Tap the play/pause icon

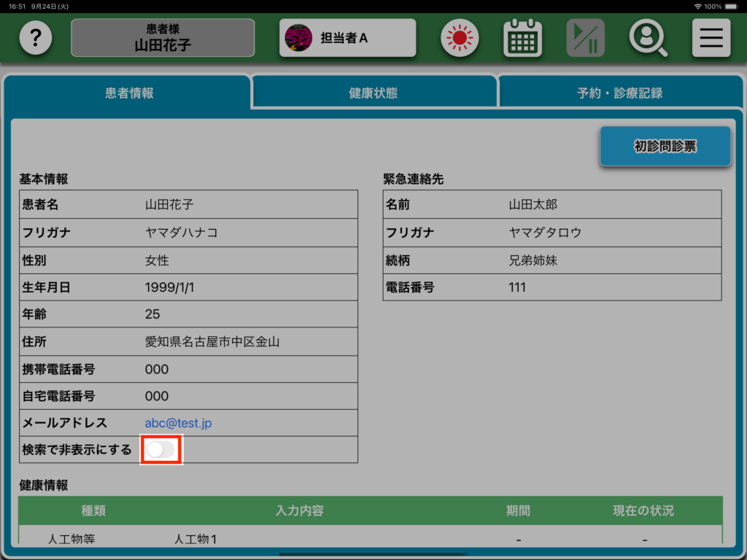pyautogui.click(x=585, y=38)
